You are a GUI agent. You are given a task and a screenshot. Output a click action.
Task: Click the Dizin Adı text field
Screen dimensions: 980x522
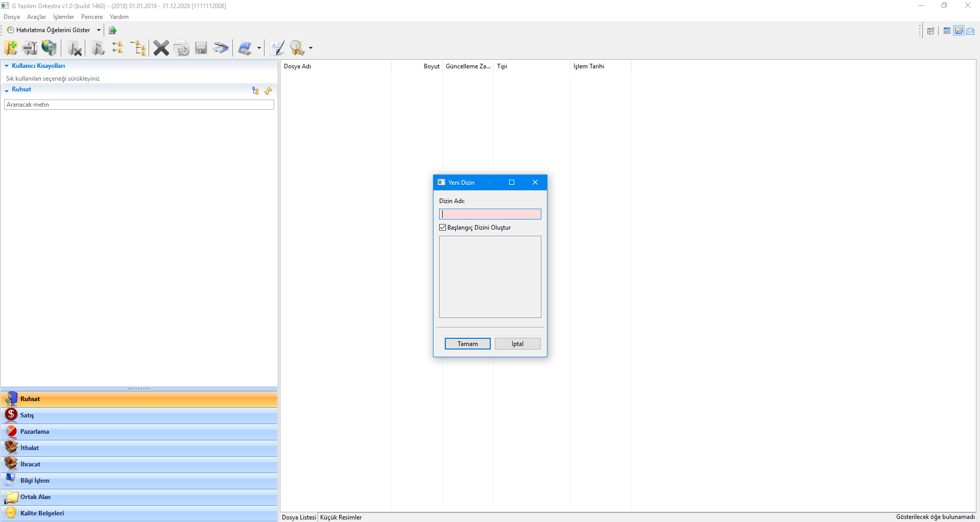tap(490, 214)
